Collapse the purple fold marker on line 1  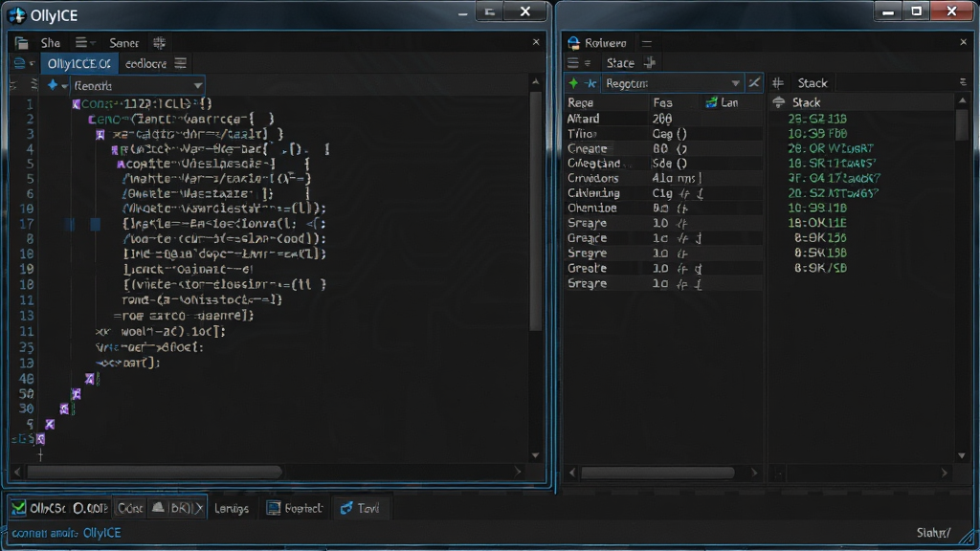pyautogui.click(x=76, y=103)
